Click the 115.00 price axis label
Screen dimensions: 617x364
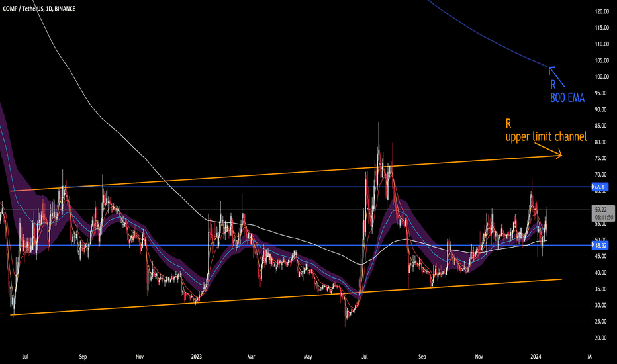(x=602, y=28)
